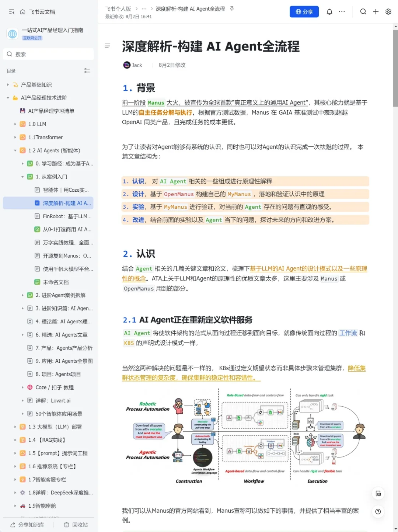The width and height of the screenshot is (398, 532).
Task: Open notifications via the bell icon
Action: (329, 11)
